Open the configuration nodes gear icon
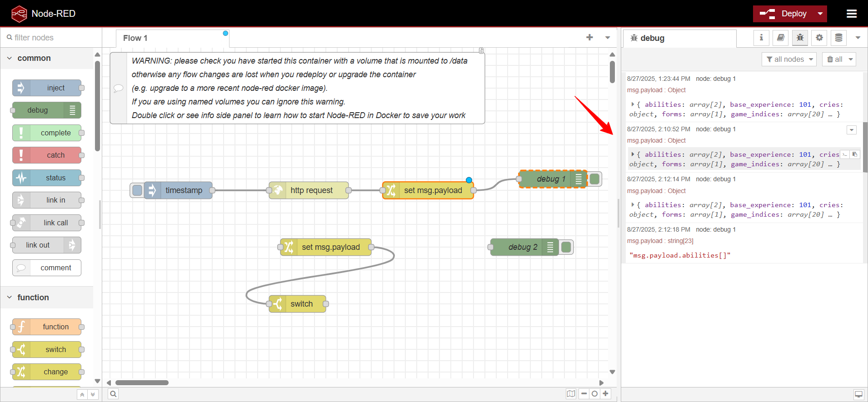 pos(819,38)
